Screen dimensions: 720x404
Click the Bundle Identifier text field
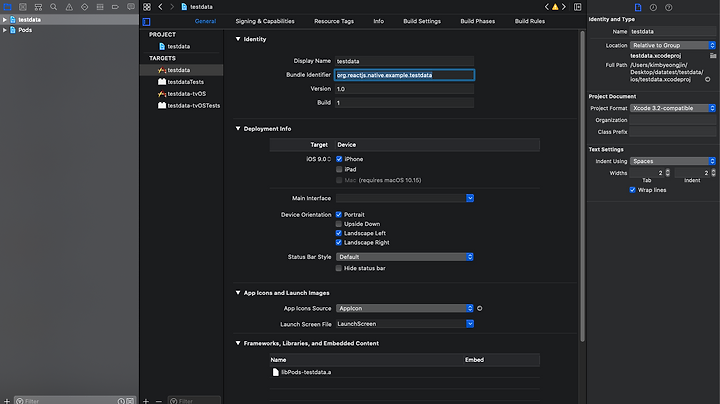coord(405,75)
